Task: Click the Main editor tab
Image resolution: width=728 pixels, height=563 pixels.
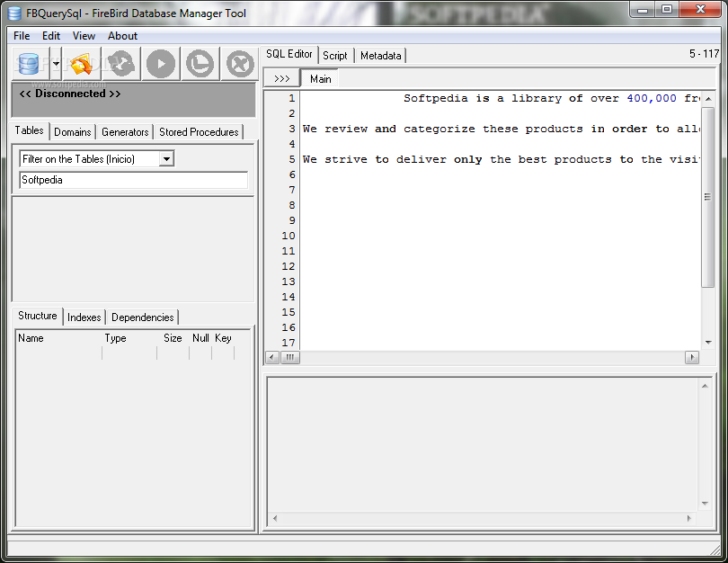Action: coord(320,79)
